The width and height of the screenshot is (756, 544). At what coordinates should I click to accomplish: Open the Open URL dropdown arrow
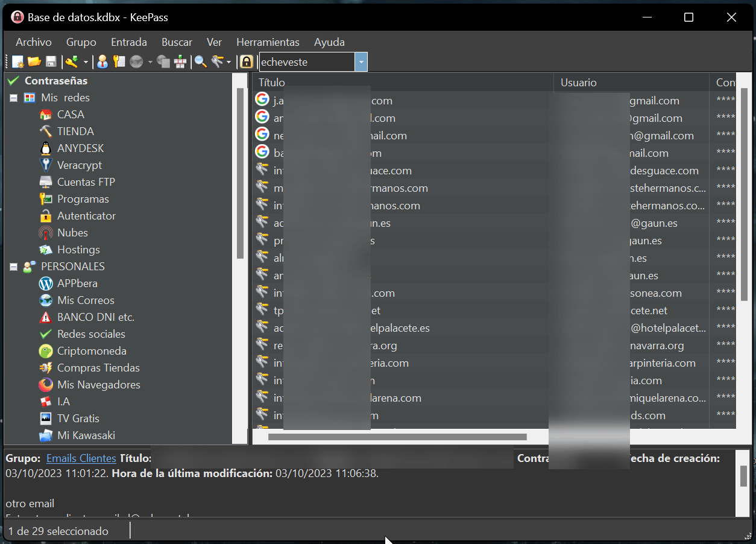click(x=150, y=62)
